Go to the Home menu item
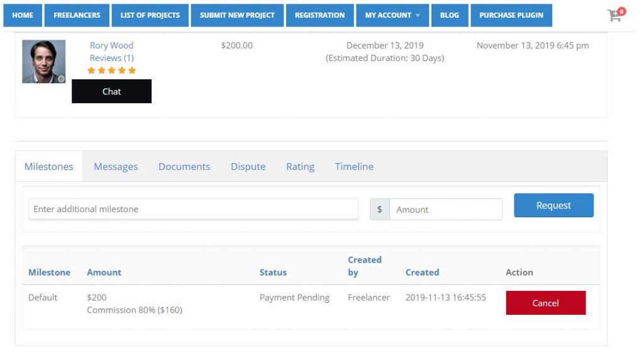 click(x=23, y=15)
